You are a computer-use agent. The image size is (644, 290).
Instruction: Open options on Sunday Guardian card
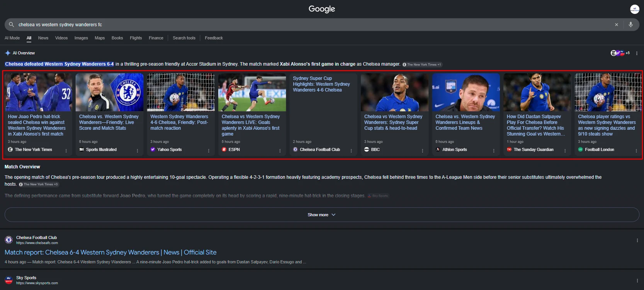(x=565, y=151)
